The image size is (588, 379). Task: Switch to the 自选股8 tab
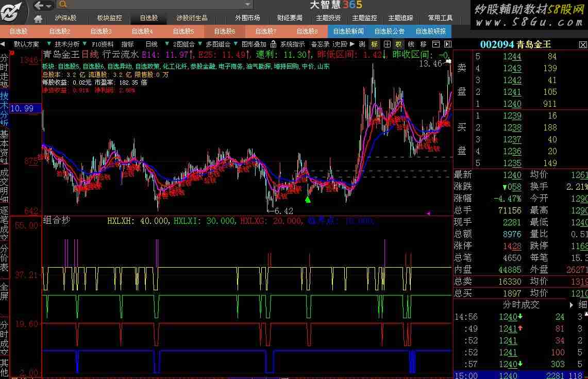(x=307, y=31)
